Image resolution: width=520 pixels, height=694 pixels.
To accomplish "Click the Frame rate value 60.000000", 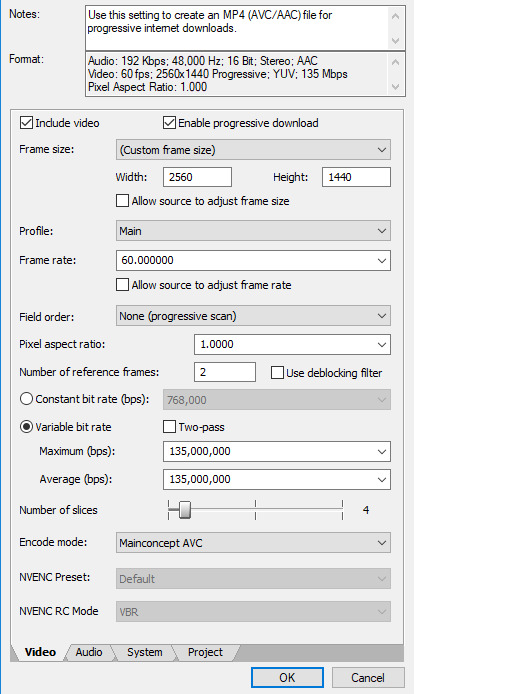I will [147, 260].
